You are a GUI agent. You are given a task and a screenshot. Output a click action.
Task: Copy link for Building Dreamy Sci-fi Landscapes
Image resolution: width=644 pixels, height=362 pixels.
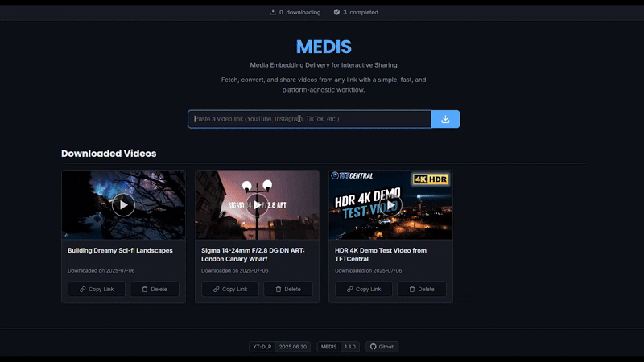click(97, 289)
